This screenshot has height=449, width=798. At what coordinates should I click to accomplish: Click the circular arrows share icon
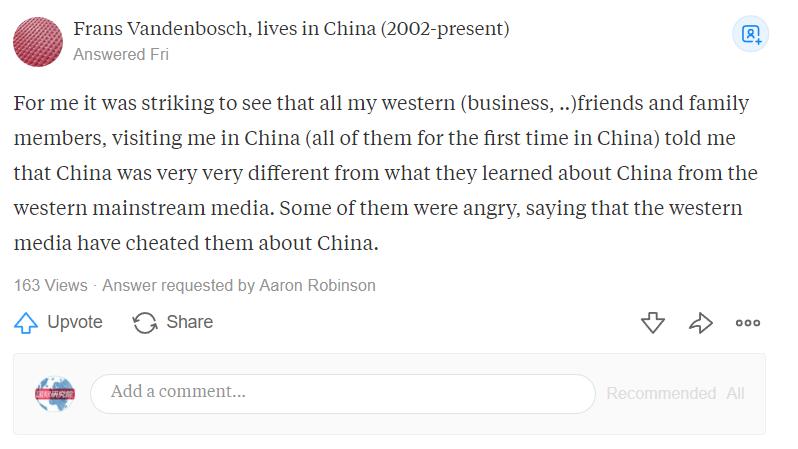point(145,322)
